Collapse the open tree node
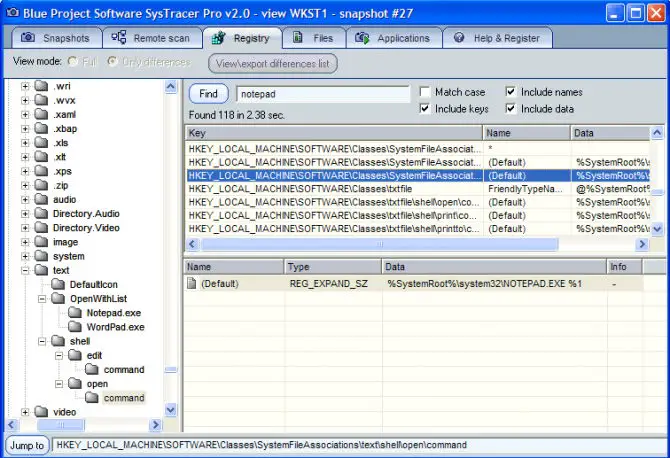670x458 pixels. 59,384
